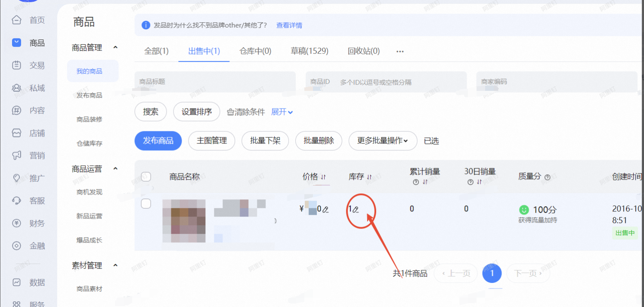
Task: Open 新品运营 in side menu
Action: pos(89,216)
